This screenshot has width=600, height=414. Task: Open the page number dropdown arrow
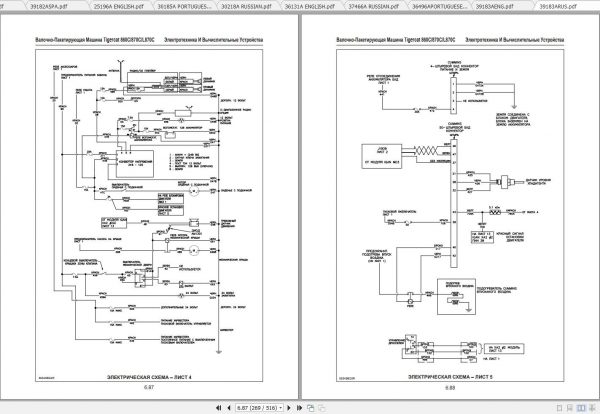(281, 408)
